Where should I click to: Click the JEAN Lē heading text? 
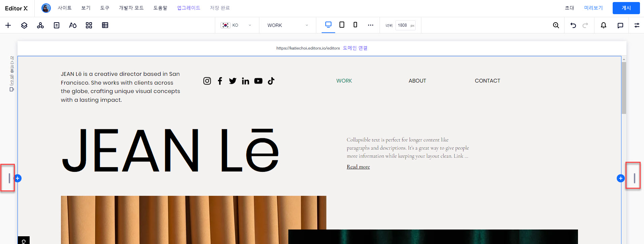[170, 150]
